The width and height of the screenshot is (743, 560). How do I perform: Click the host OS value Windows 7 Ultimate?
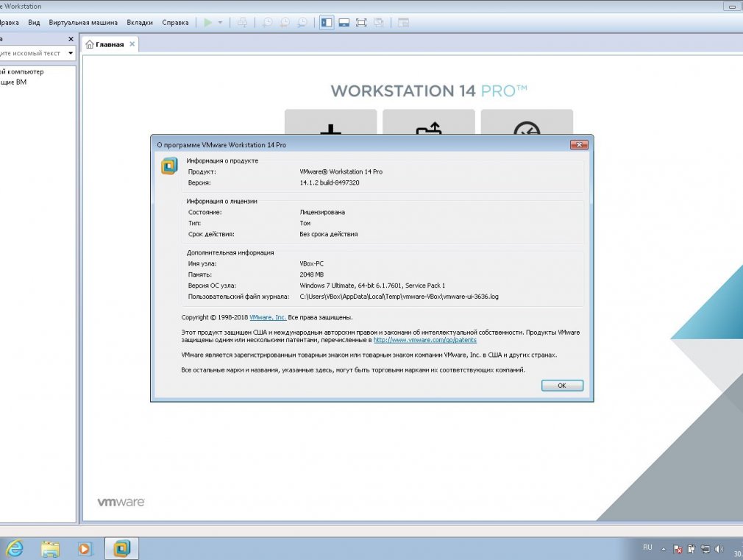click(372, 286)
